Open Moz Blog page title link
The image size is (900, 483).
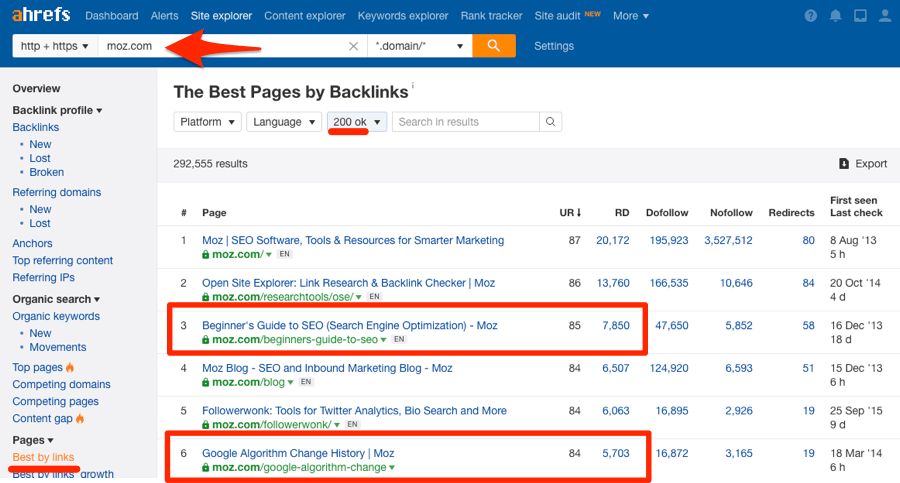click(x=327, y=368)
